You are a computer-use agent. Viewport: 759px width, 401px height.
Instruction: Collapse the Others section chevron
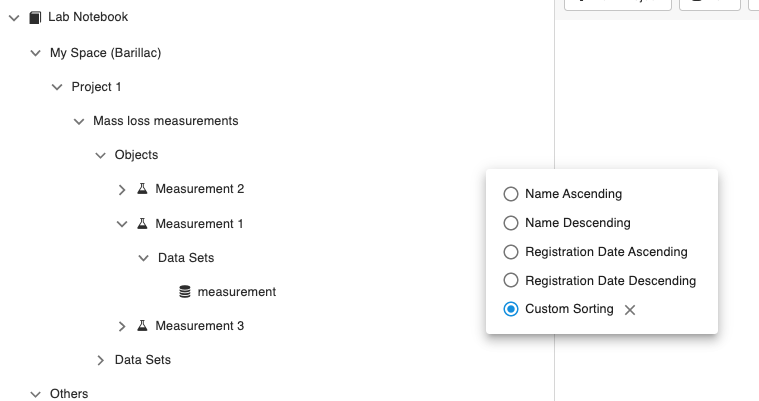(x=35, y=394)
